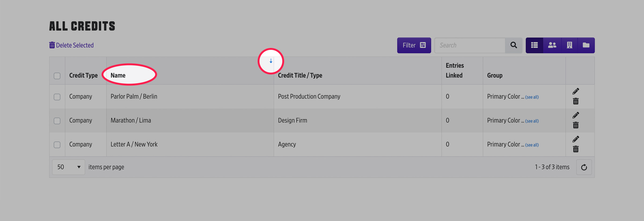Check the Parlor Palm / Berlin row checkbox
This screenshot has width=644, height=221.
[57, 97]
